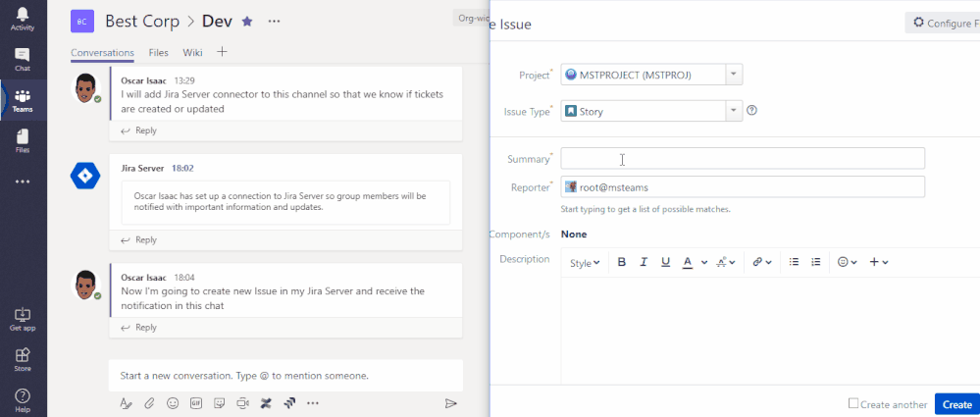The height and width of the screenshot is (417, 980).
Task: Click the Confluence app icon in compose toolbar
Action: 266,403
